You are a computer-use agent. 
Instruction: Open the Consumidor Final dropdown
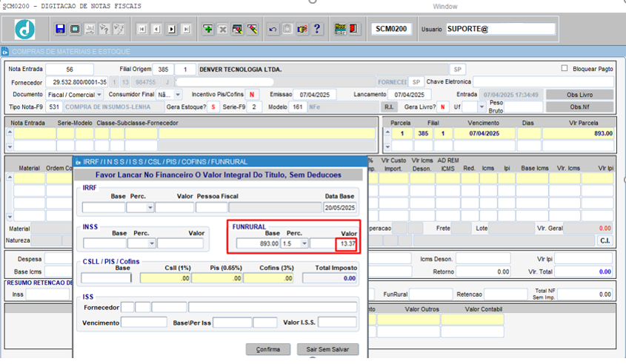point(178,95)
